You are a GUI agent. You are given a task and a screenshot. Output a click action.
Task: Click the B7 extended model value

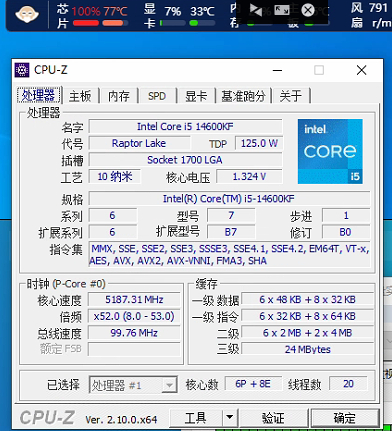pyautogui.click(x=231, y=232)
